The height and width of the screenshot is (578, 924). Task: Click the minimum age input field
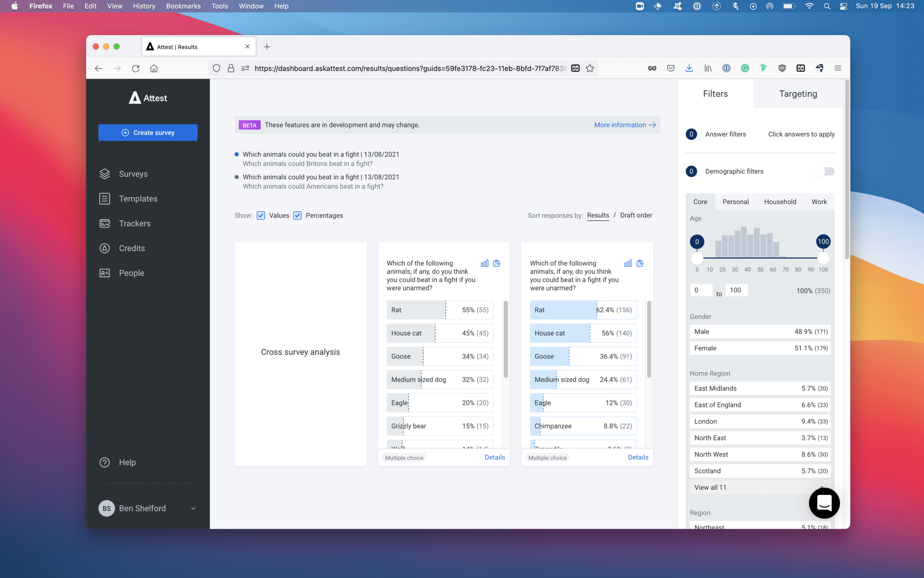701,290
